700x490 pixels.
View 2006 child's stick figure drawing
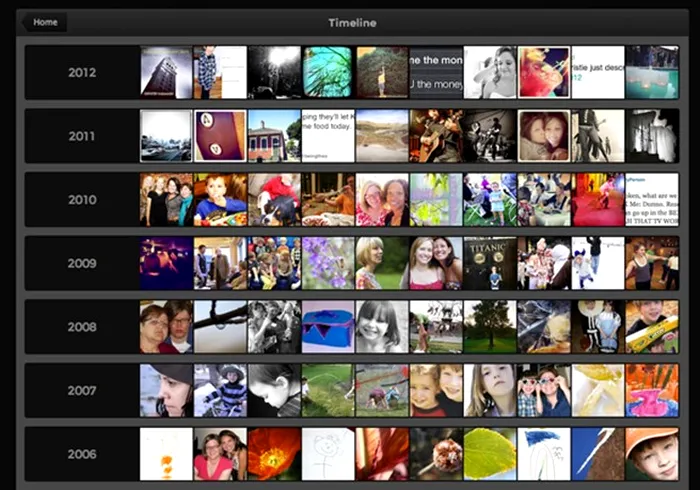(x=328, y=454)
